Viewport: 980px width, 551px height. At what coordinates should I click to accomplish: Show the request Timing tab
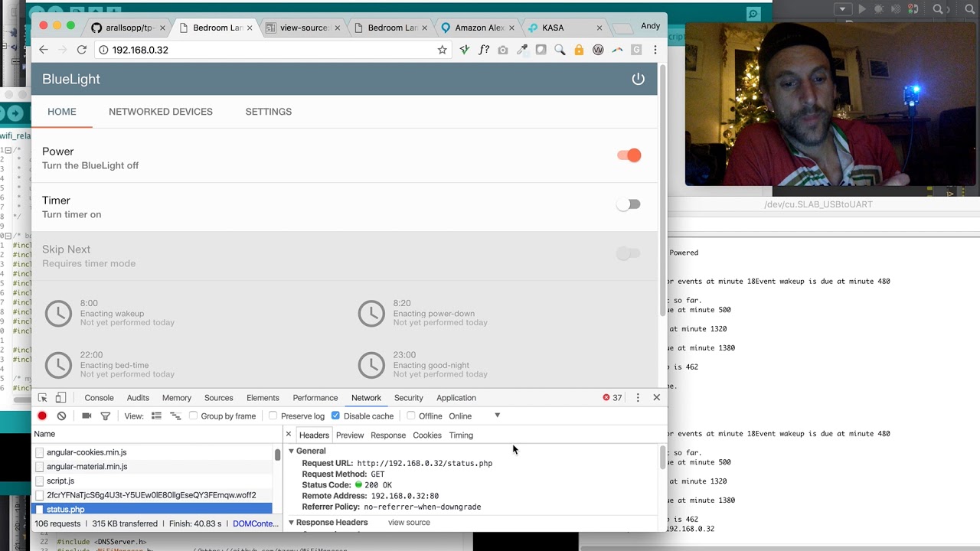(461, 435)
